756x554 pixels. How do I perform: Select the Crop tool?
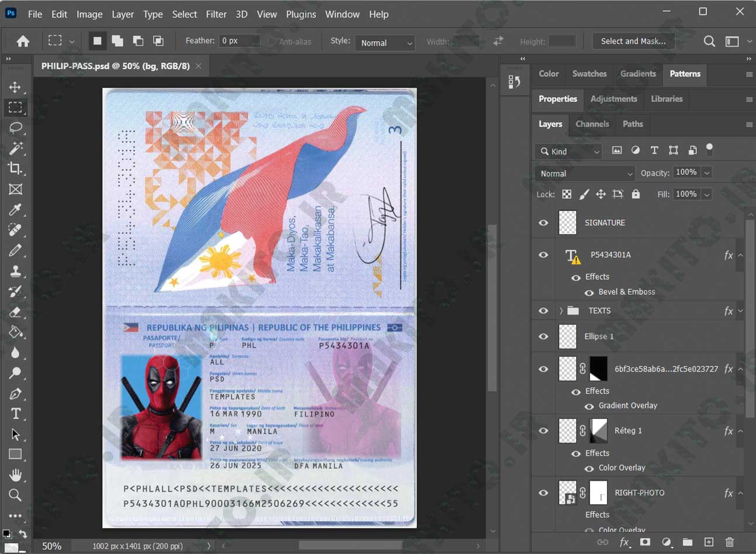tap(15, 168)
